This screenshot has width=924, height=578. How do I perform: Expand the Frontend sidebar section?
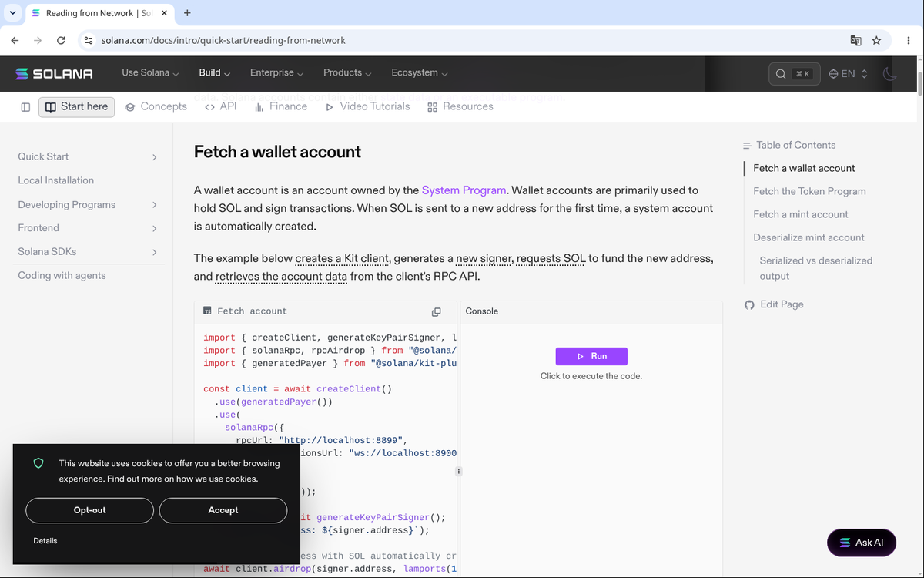pos(88,228)
